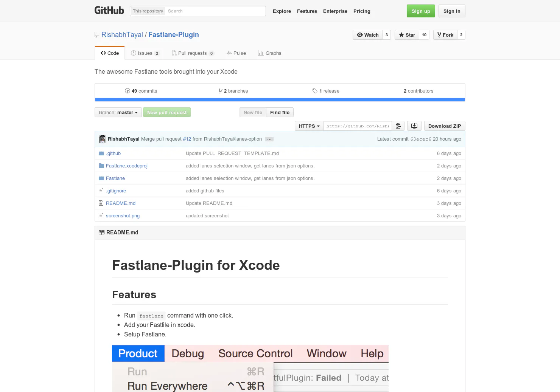560x392 pixels.
Task: Open the Pulse tab
Action: (x=236, y=53)
